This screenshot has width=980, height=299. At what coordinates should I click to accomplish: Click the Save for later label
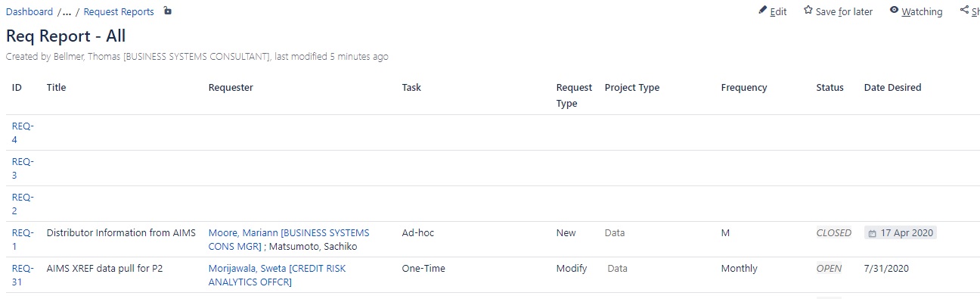(844, 11)
